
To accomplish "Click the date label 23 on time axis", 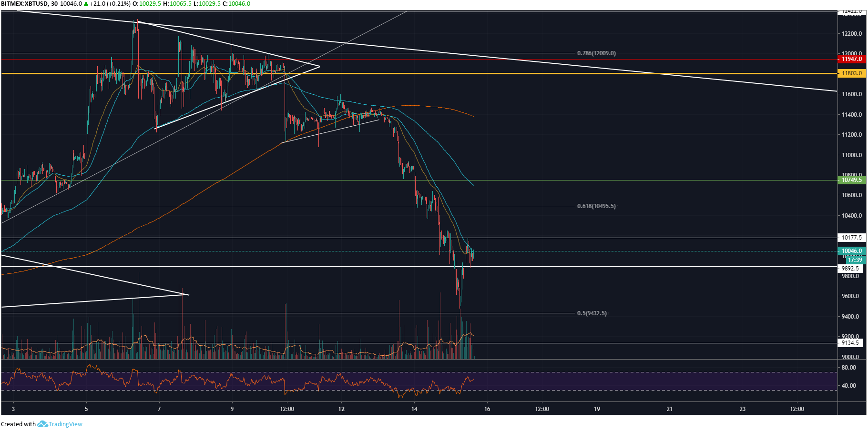I will [x=743, y=409].
